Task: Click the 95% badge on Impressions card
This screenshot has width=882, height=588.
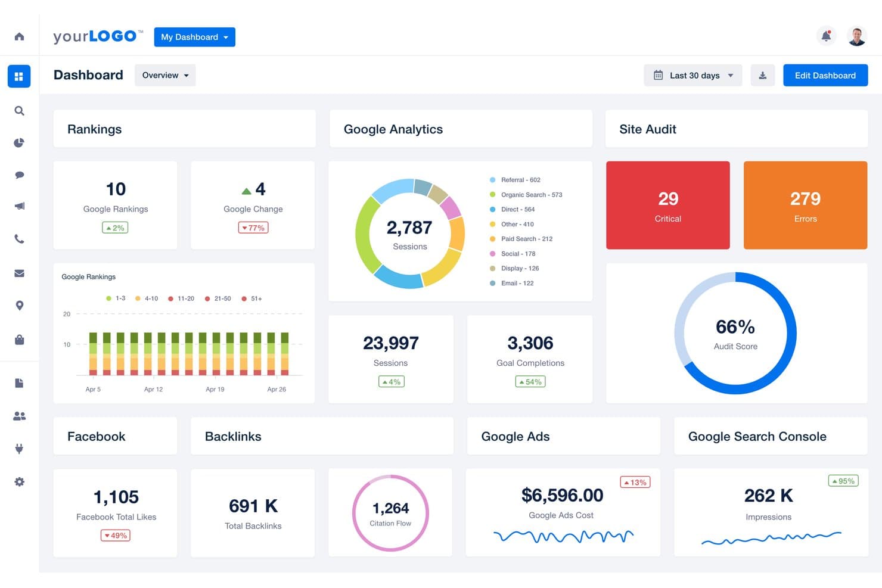Action: 843,481
